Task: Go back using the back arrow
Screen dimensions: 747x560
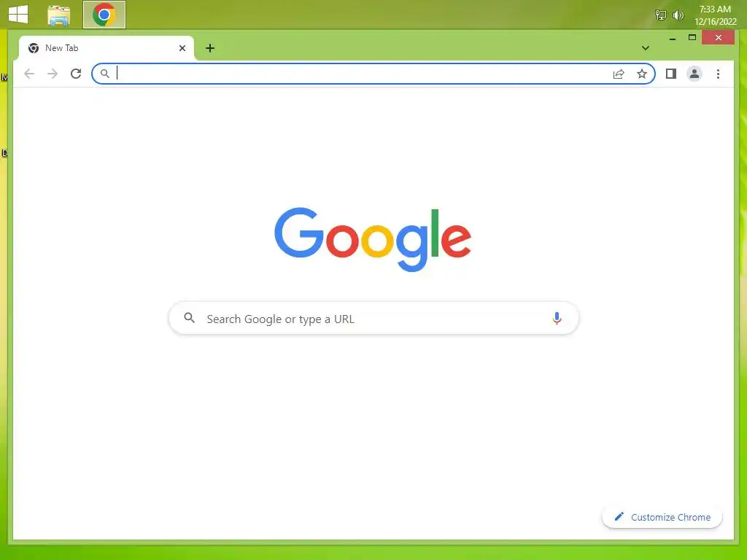Action: pyautogui.click(x=29, y=74)
